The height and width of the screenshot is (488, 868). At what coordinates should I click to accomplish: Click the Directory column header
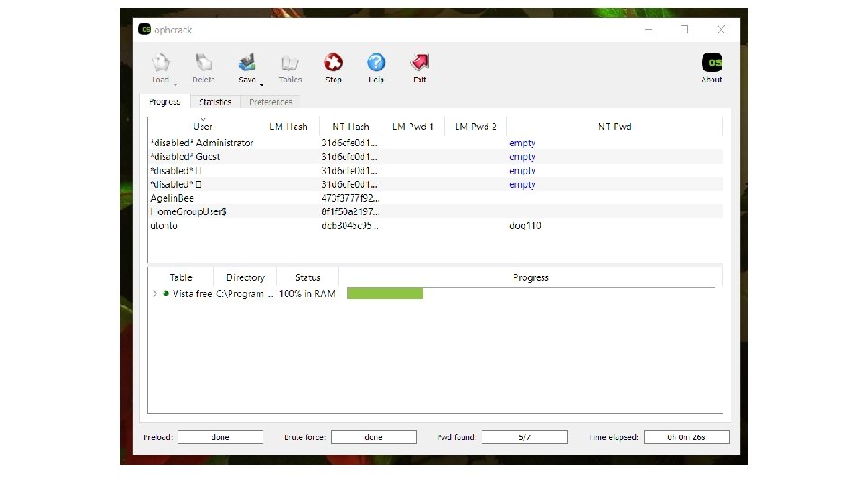[245, 277]
